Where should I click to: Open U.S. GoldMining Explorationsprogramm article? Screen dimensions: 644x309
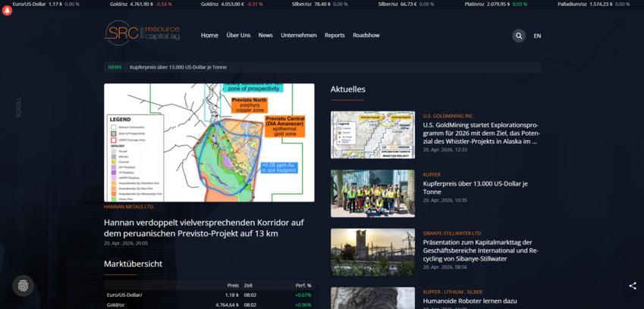click(x=480, y=133)
